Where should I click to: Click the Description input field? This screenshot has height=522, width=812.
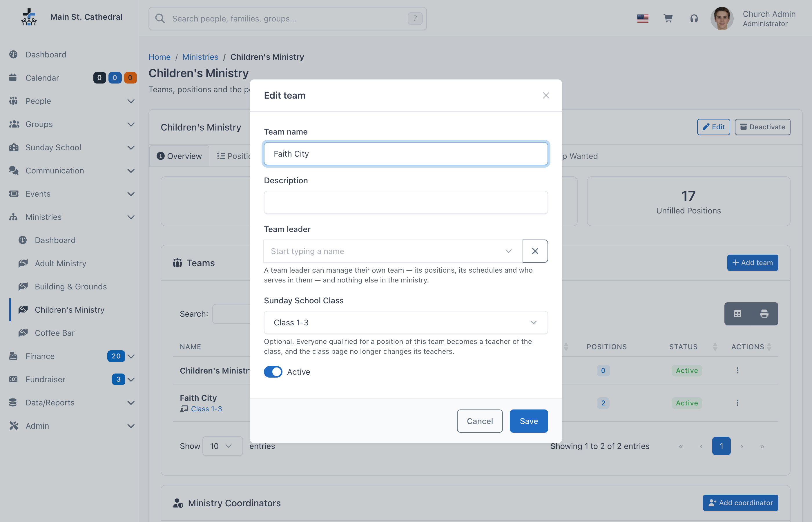pos(406,202)
